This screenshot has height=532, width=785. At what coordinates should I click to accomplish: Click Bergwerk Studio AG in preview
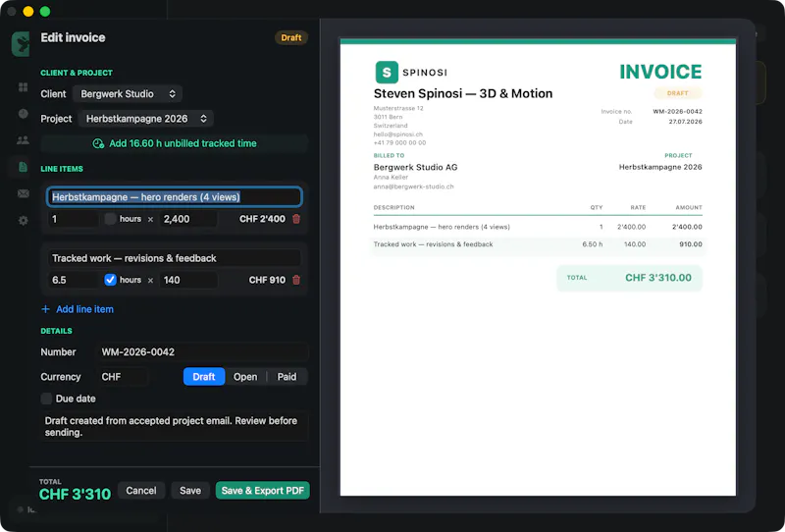point(415,167)
